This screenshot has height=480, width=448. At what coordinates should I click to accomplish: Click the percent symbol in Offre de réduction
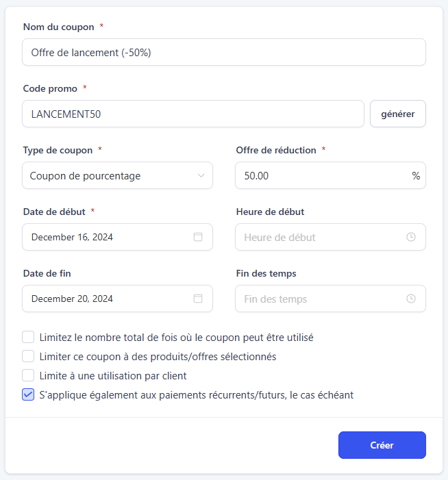point(416,176)
